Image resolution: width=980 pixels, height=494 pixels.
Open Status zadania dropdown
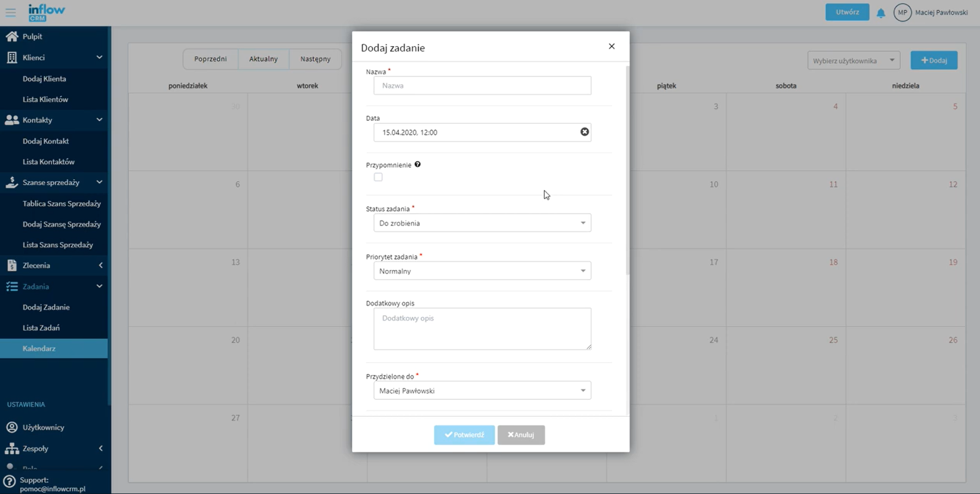pyautogui.click(x=482, y=223)
